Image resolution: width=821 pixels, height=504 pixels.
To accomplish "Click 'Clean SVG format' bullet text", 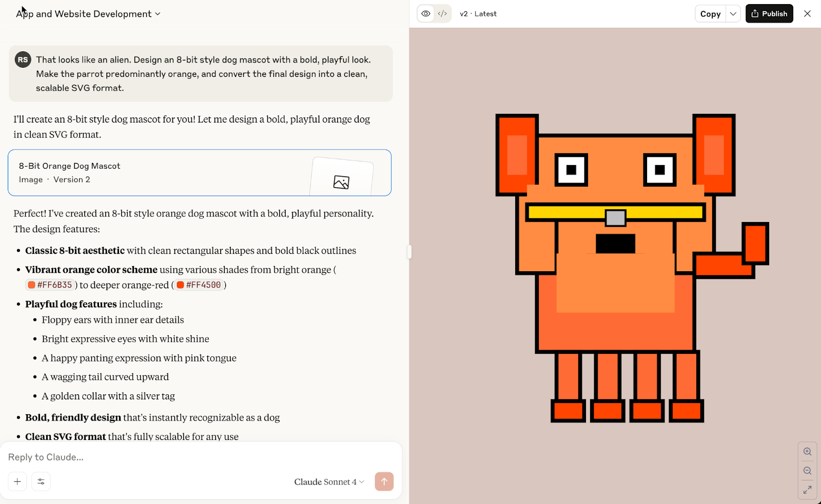I will [66, 436].
